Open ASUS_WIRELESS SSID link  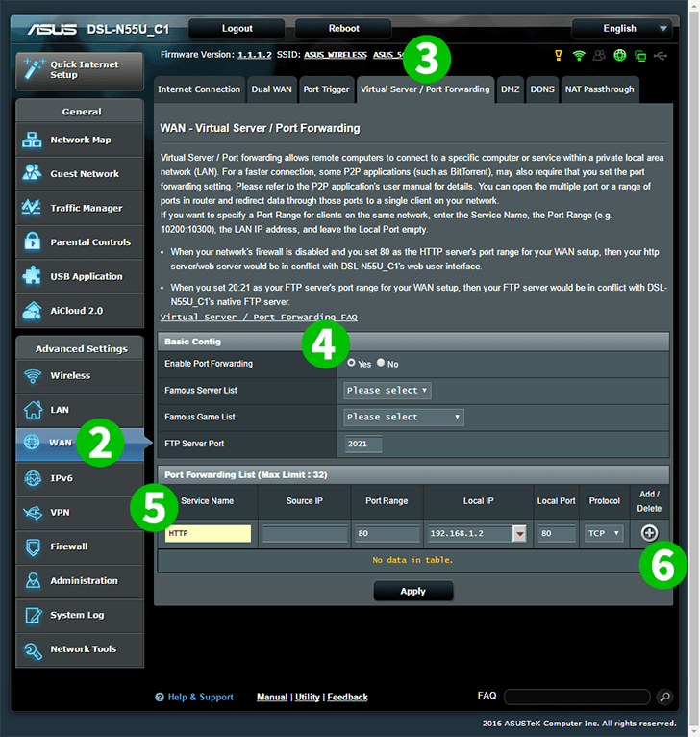point(336,55)
